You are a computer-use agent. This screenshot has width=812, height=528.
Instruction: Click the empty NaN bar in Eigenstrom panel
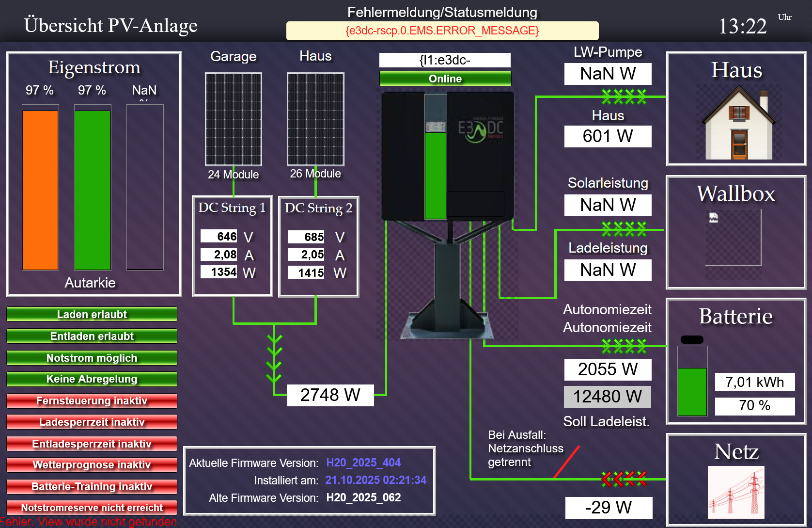[145, 187]
